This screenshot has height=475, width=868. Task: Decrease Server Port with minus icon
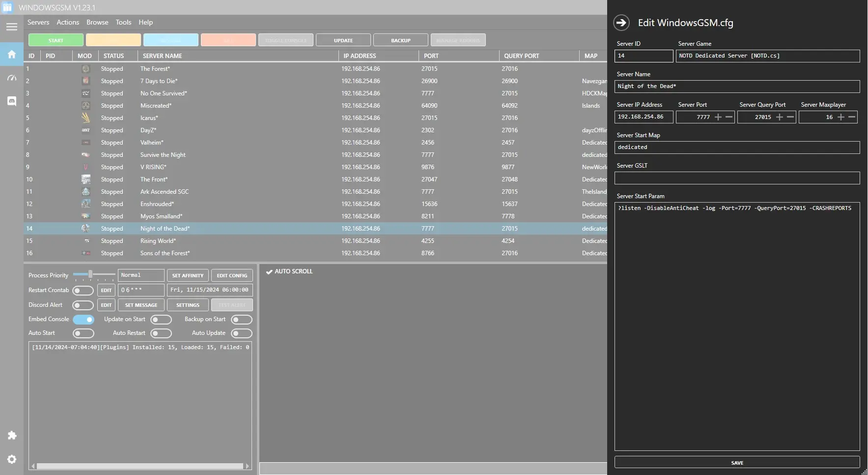729,117
